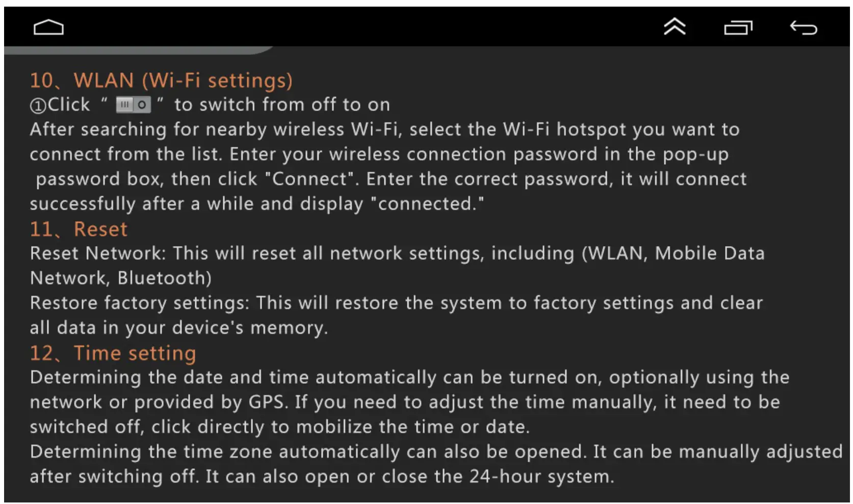This screenshot has width=853, height=504.
Task: Expand the Time setting section heading
Action: pos(113,352)
